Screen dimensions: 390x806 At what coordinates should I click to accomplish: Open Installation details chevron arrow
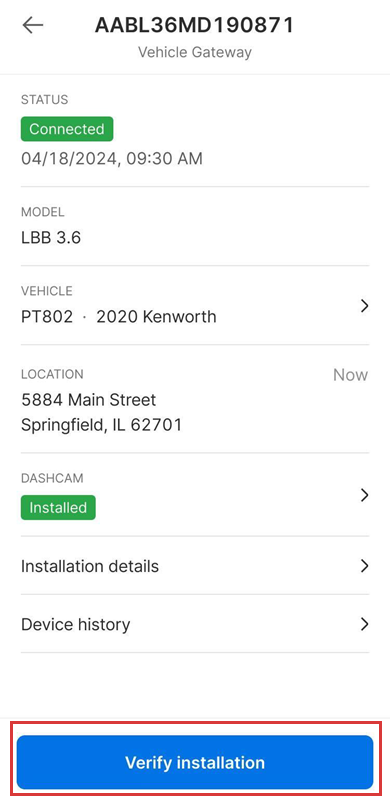(x=364, y=566)
